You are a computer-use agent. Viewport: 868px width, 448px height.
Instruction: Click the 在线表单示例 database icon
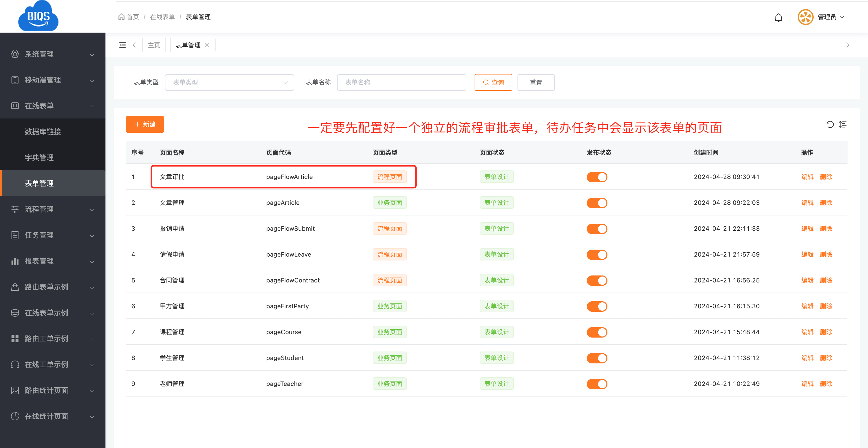tap(15, 313)
